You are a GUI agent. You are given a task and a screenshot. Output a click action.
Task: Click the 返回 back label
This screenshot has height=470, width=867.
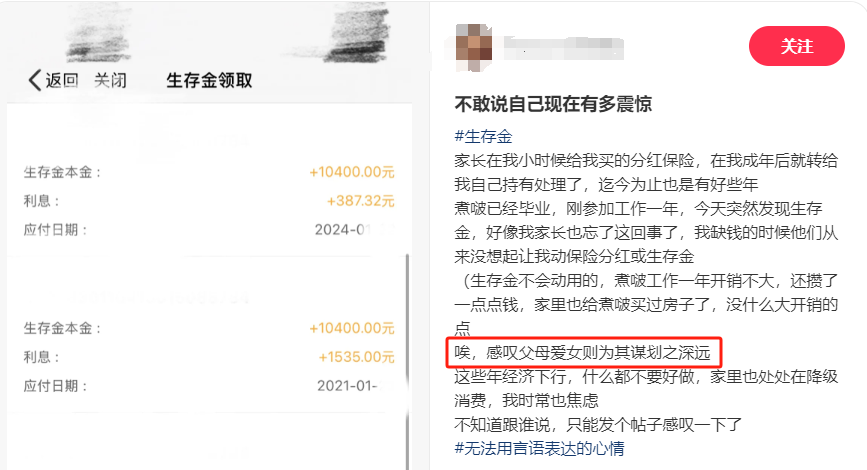62,80
